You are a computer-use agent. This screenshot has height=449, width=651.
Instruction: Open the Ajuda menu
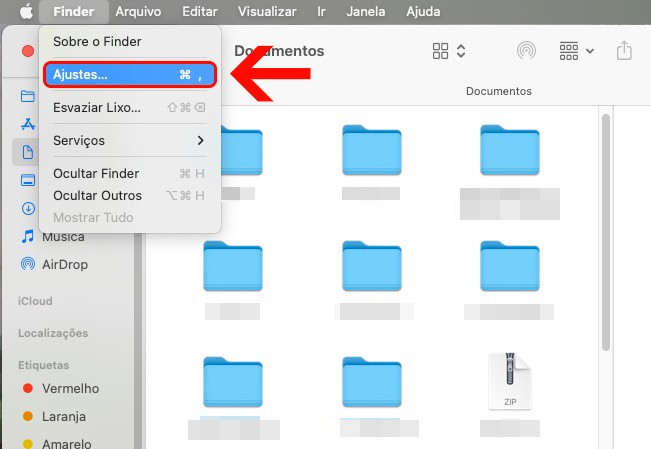(x=423, y=12)
